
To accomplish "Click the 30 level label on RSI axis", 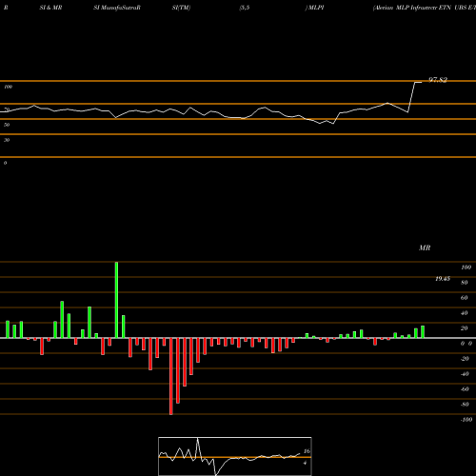I will (x=7, y=140).
